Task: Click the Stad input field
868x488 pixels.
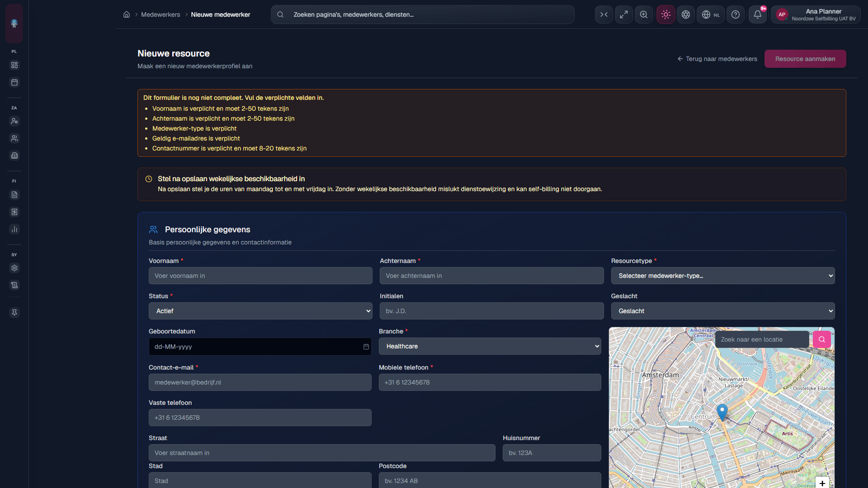Action: tap(260, 480)
